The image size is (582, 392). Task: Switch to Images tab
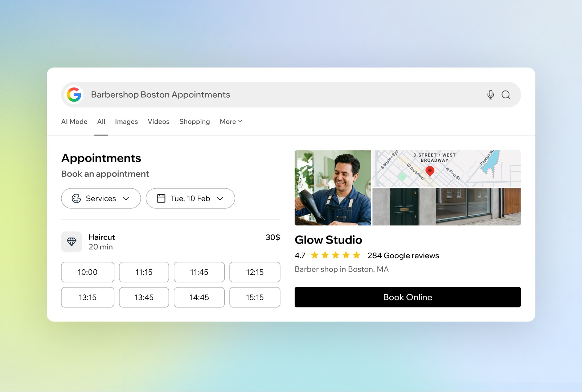(x=126, y=122)
